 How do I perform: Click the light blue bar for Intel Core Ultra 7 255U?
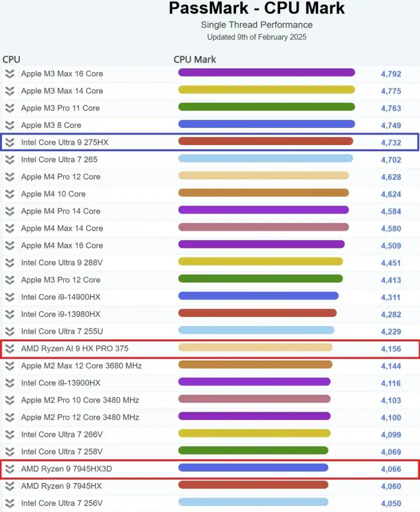click(256, 330)
